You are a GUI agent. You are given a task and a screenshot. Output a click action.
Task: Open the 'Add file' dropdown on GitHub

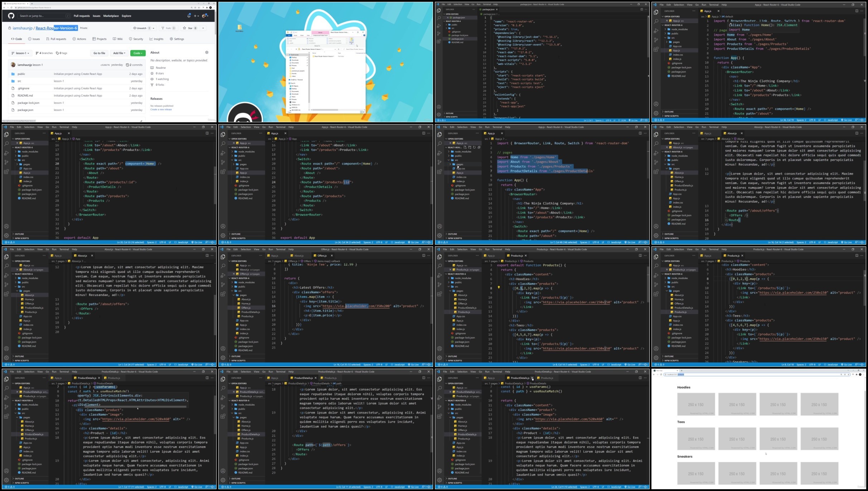pos(119,53)
